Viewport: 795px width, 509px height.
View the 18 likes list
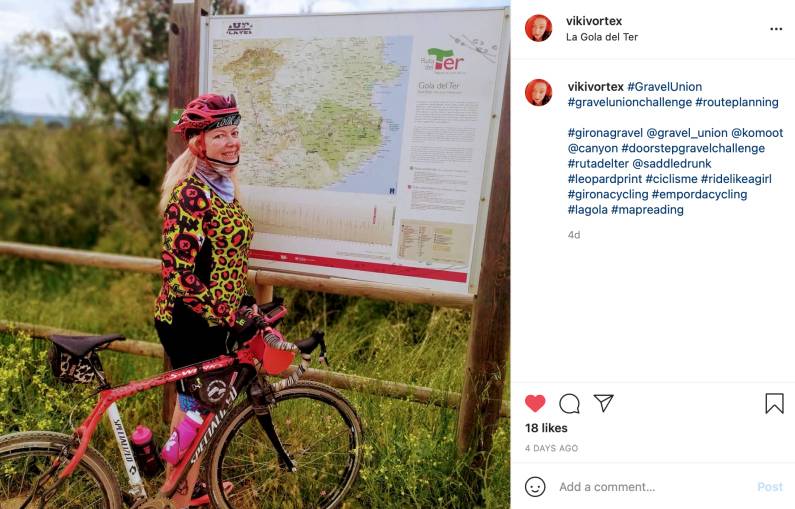pos(546,428)
